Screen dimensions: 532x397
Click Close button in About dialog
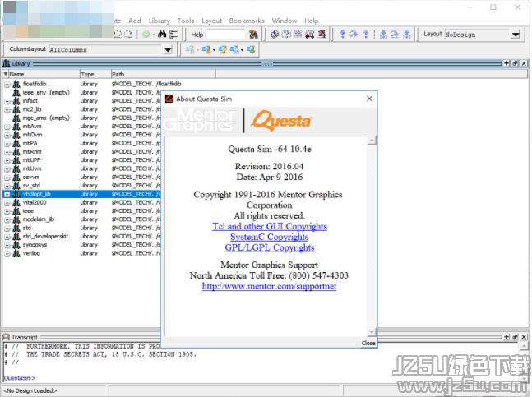tap(368, 343)
